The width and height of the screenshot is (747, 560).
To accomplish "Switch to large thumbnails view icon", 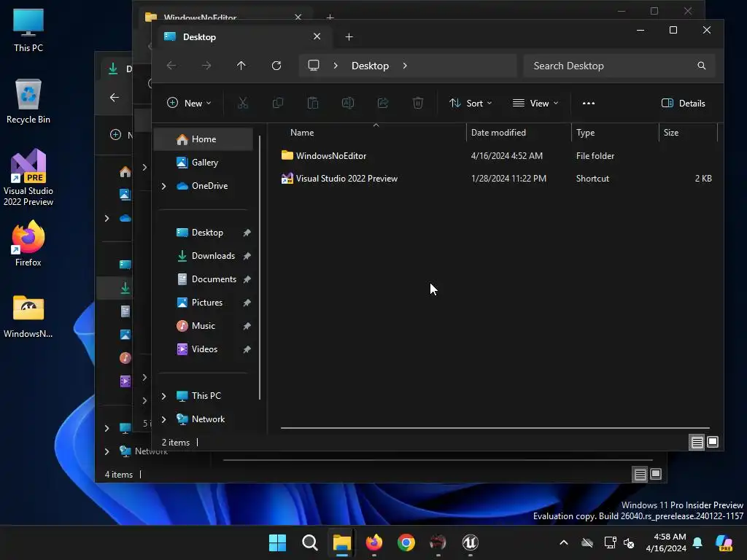I will (x=713, y=442).
